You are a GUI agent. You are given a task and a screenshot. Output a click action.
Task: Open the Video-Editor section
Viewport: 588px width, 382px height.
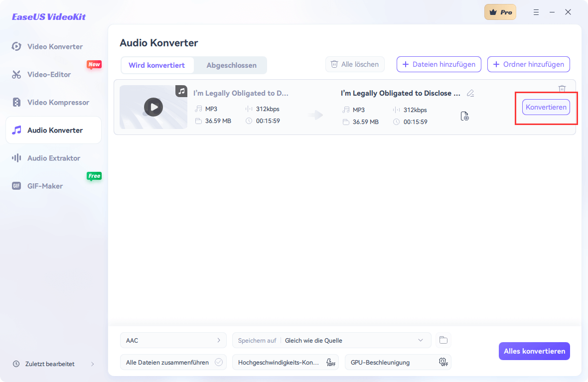click(x=54, y=74)
